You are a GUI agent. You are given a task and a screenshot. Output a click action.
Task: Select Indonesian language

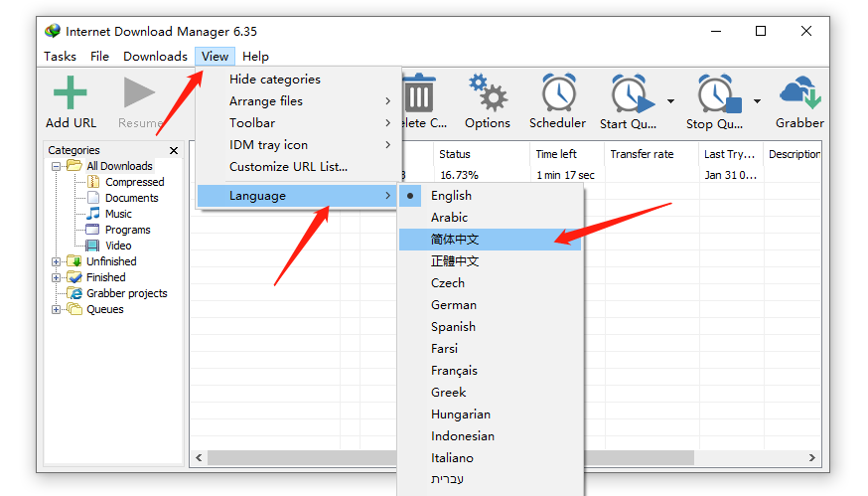click(x=491, y=436)
